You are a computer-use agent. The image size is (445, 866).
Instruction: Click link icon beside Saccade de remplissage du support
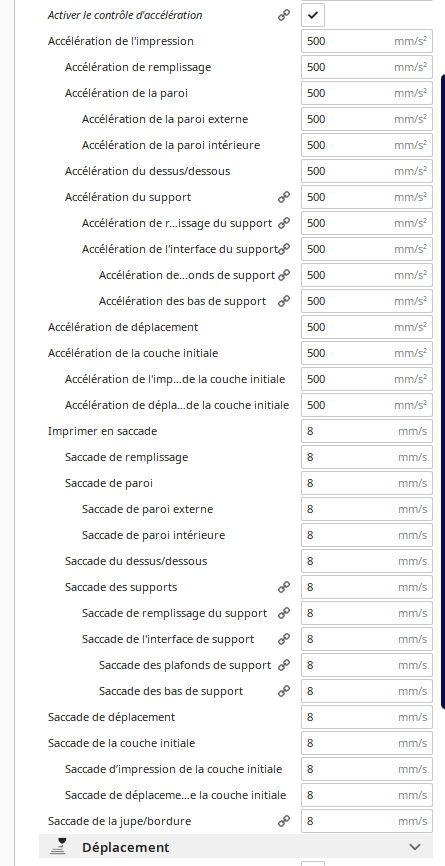(284, 613)
